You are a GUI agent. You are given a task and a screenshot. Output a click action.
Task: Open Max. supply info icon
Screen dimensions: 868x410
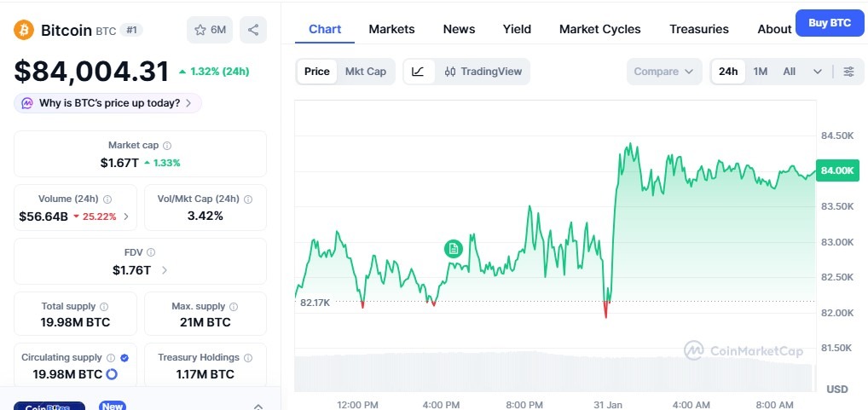[234, 307]
